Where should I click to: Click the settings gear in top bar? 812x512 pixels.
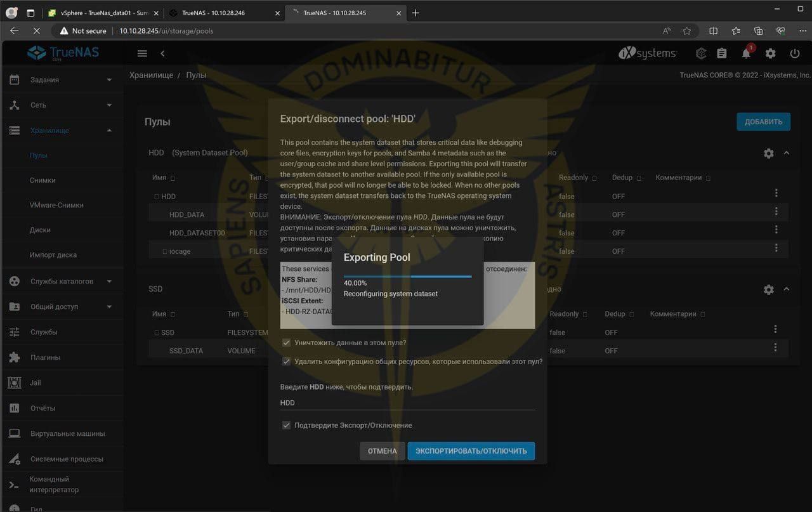point(770,54)
